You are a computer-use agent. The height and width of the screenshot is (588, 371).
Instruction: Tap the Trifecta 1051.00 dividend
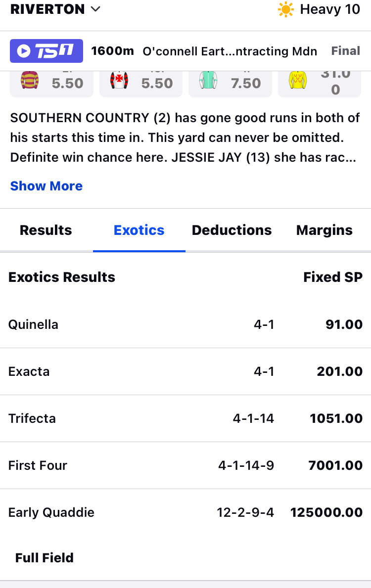[x=336, y=418]
